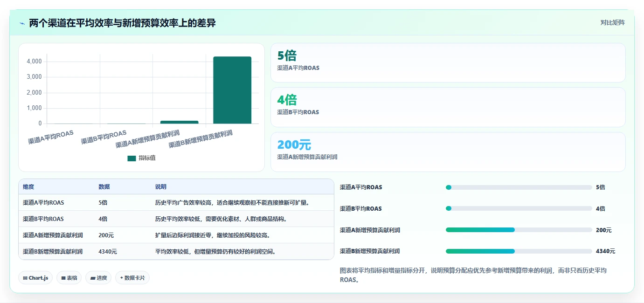Click the lightning icon beside the title
The image size is (644, 303).
(22, 23)
